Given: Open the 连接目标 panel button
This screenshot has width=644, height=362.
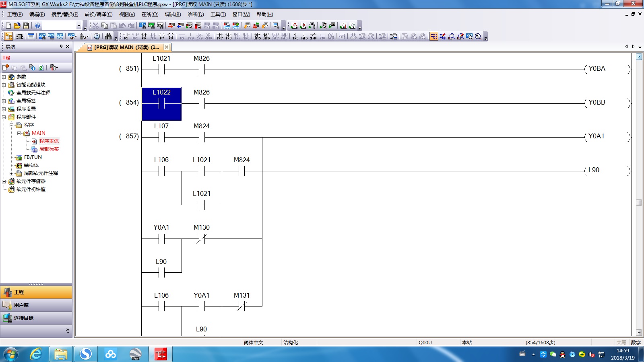Looking at the screenshot, I should [x=36, y=318].
